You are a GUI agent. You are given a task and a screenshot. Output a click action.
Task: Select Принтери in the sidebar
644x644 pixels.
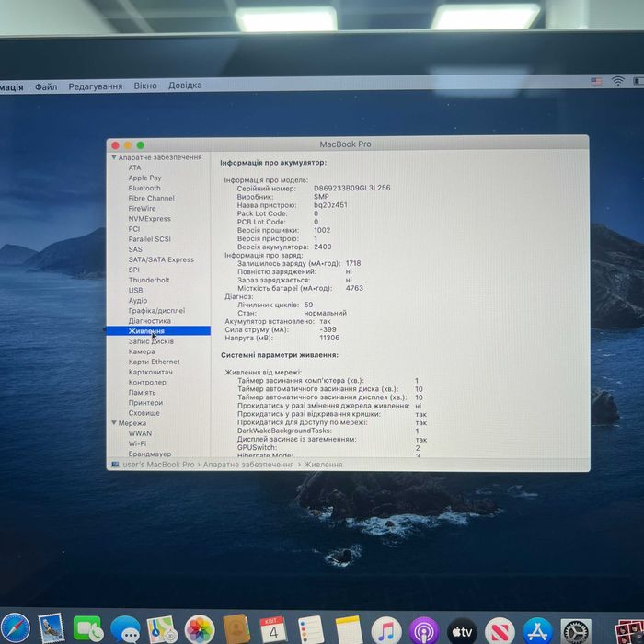145,403
